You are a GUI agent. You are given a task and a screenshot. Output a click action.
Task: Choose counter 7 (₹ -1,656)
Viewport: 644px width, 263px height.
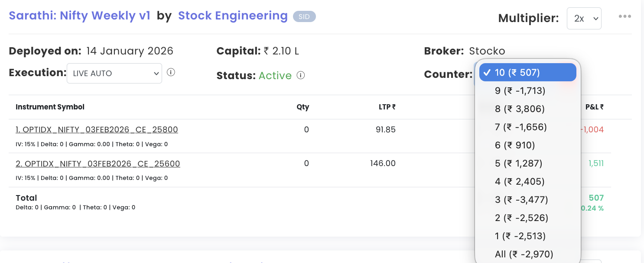tap(520, 127)
